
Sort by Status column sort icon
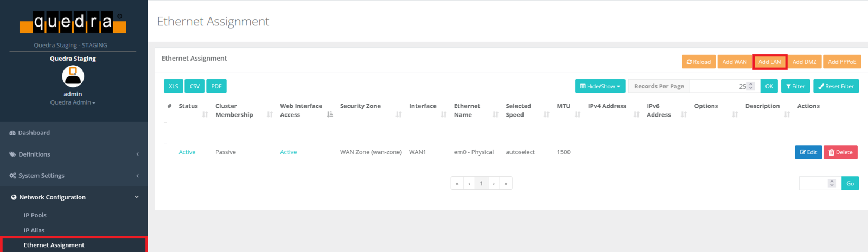click(x=205, y=114)
